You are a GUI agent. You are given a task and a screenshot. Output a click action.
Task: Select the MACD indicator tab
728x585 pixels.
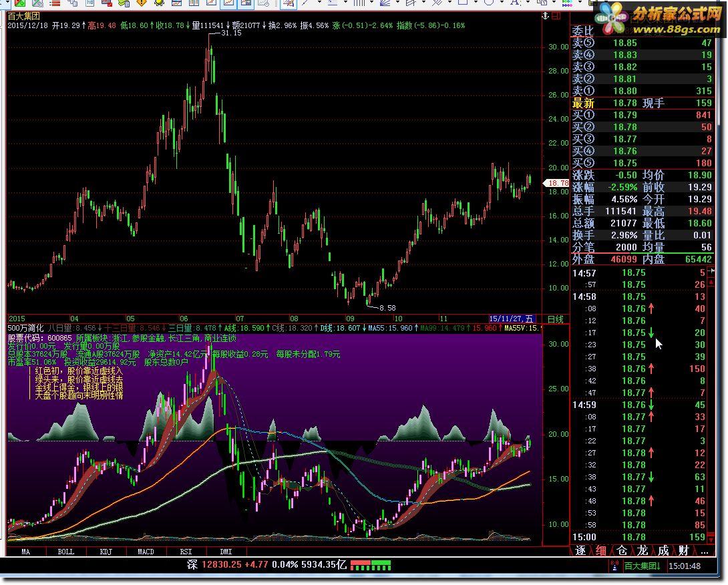tap(146, 552)
